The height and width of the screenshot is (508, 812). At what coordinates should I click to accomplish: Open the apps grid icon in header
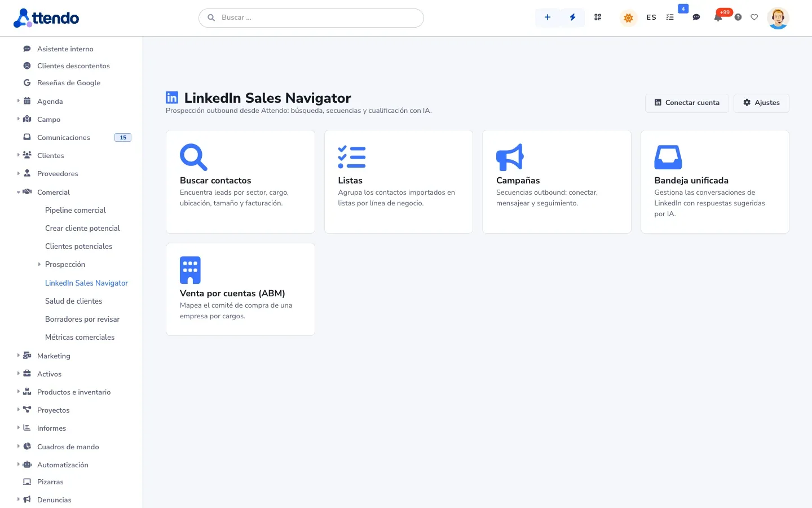point(598,17)
